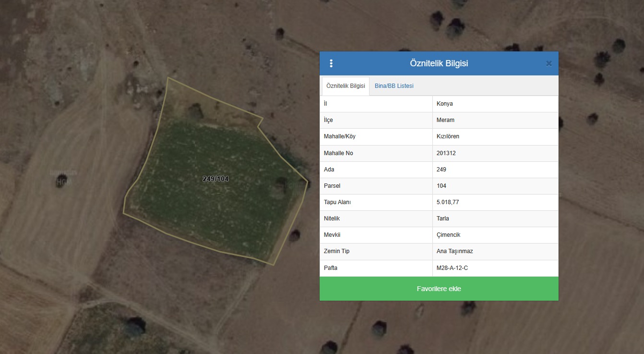Screen dimensions: 644x354
Task: Click the Mahalle No row label
Action: 338,153
